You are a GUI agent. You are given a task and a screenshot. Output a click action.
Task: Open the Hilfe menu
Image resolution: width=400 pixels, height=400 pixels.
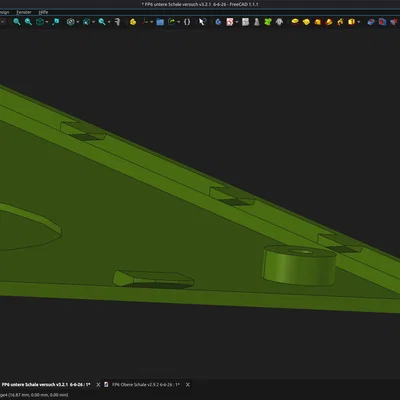coord(43,12)
